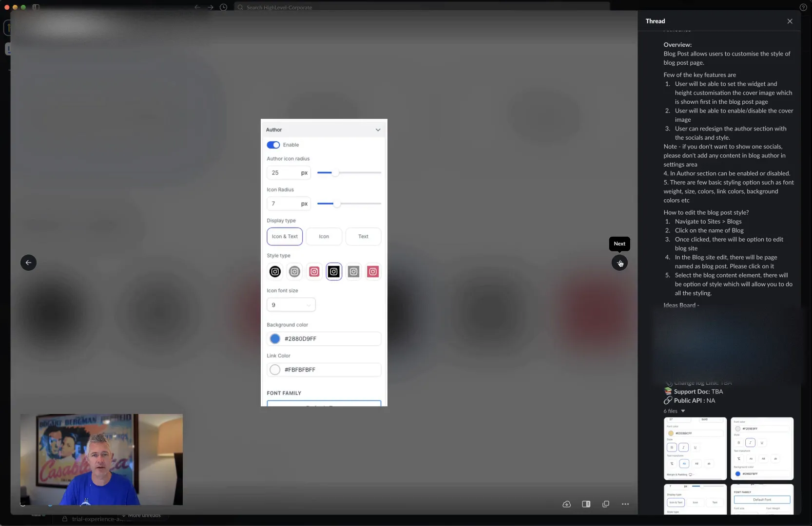Click the Background color #2880D9FF field
Image resolution: width=812 pixels, height=526 pixels.
click(x=324, y=339)
